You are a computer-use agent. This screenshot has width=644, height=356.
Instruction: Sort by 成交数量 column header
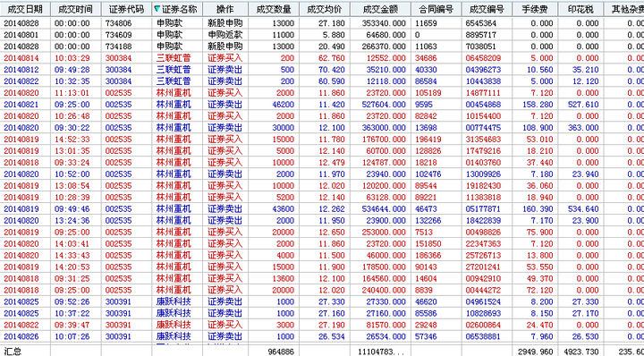(274, 9)
